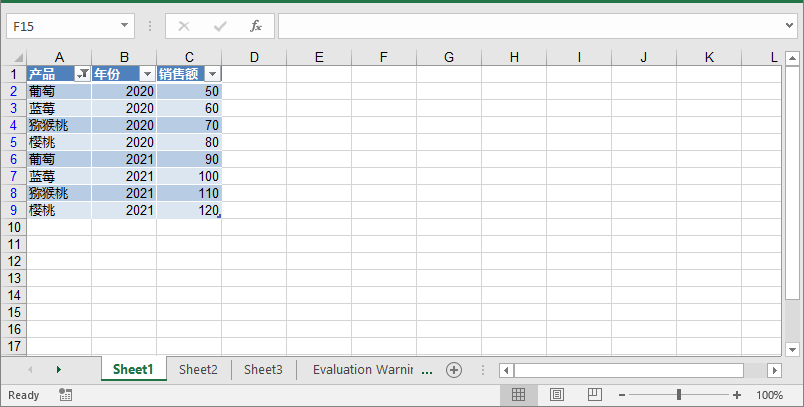Select row 1 header
Image resolution: width=804 pixels, height=407 pixels.
(x=14, y=74)
